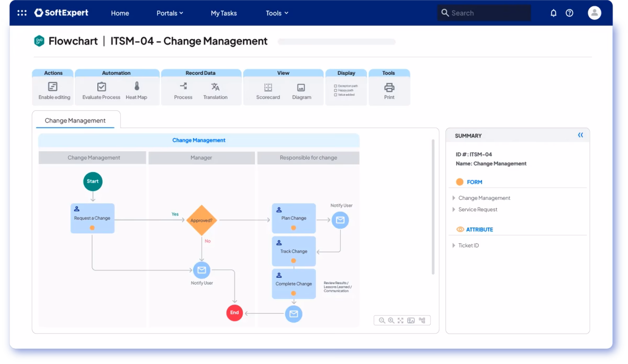Open the Tools menu dropdown
Image resolution: width=628 pixels, height=364 pixels.
[276, 13]
